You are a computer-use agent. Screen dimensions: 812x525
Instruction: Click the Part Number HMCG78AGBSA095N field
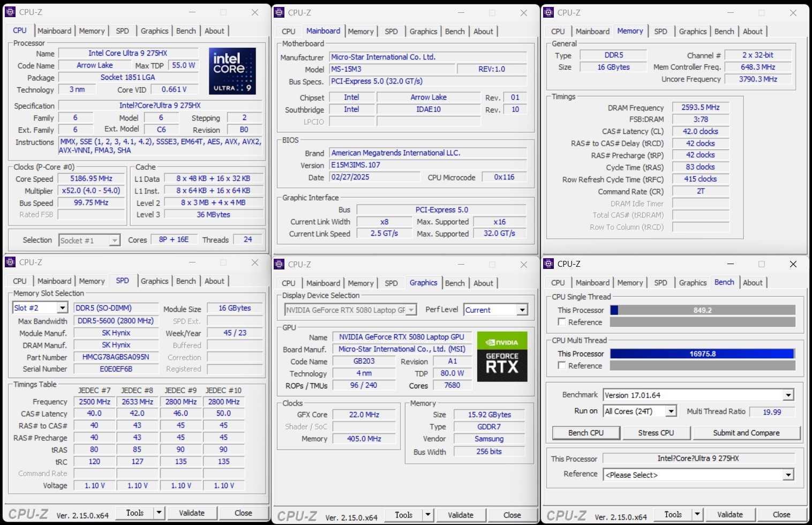(x=116, y=357)
